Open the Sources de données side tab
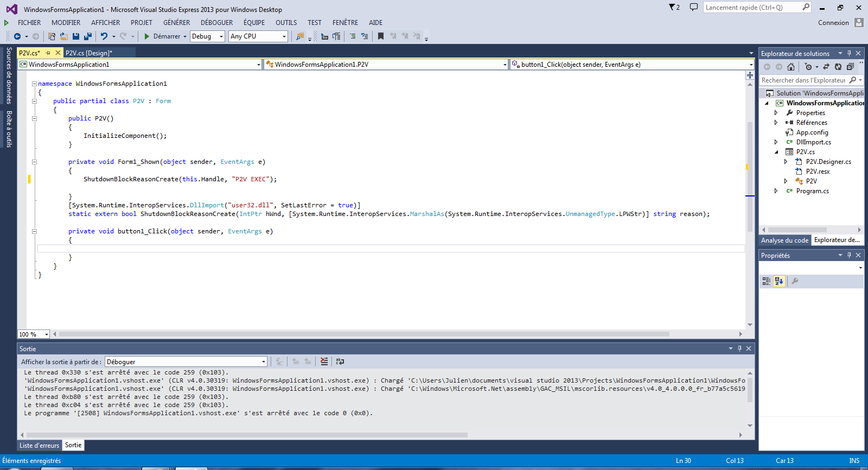Viewport: 868px width, 470px height. [x=9, y=75]
